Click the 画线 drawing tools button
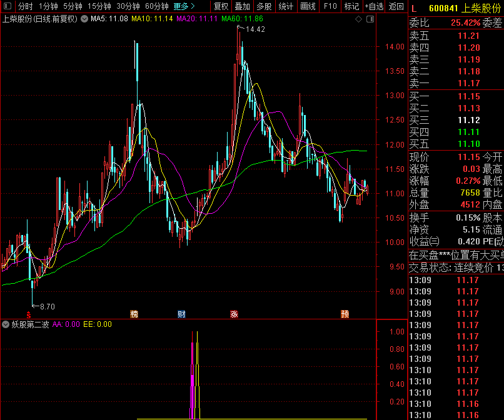This screenshot has height=420, width=504. [308, 6]
